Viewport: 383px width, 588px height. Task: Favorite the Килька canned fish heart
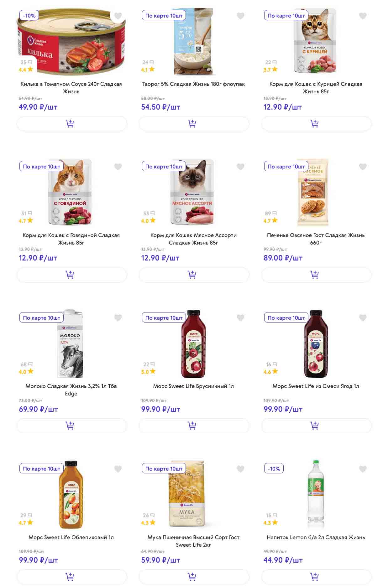(x=118, y=16)
